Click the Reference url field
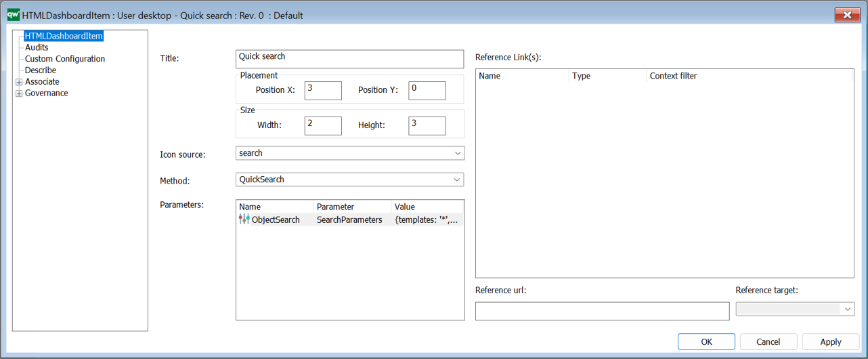 [x=603, y=311]
